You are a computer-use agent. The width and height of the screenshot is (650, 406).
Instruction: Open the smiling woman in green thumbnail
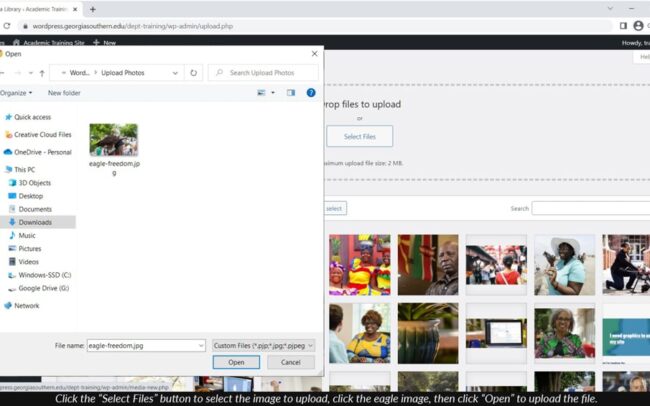point(565,333)
